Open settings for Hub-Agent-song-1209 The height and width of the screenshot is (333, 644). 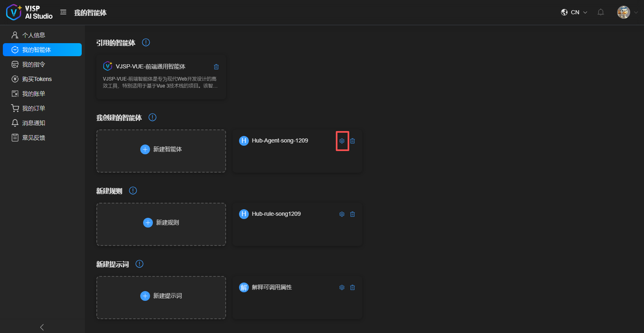coord(342,141)
